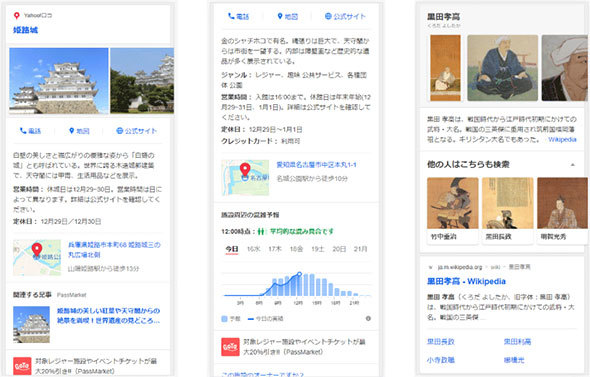The width and height of the screenshot is (590, 377).
Task: Tap 電話 in the Himeji Castle panel
Action: (30, 131)
